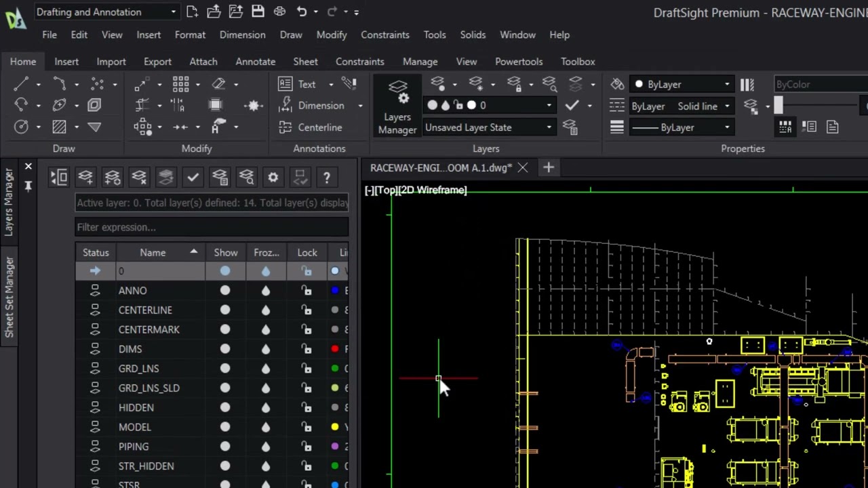
Task: Click the pin icon on side panel
Action: [x=28, y=185]
